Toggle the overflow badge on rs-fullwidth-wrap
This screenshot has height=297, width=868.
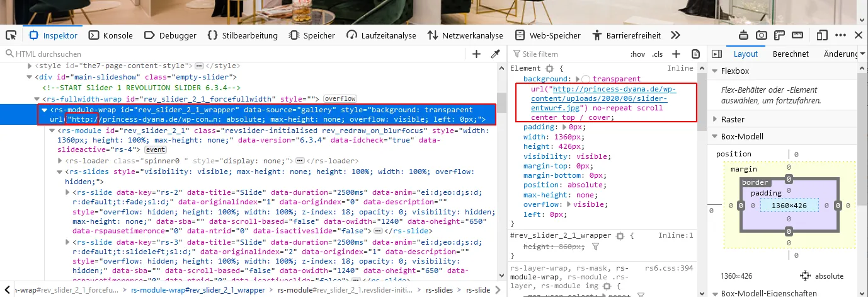click(340, 98)
